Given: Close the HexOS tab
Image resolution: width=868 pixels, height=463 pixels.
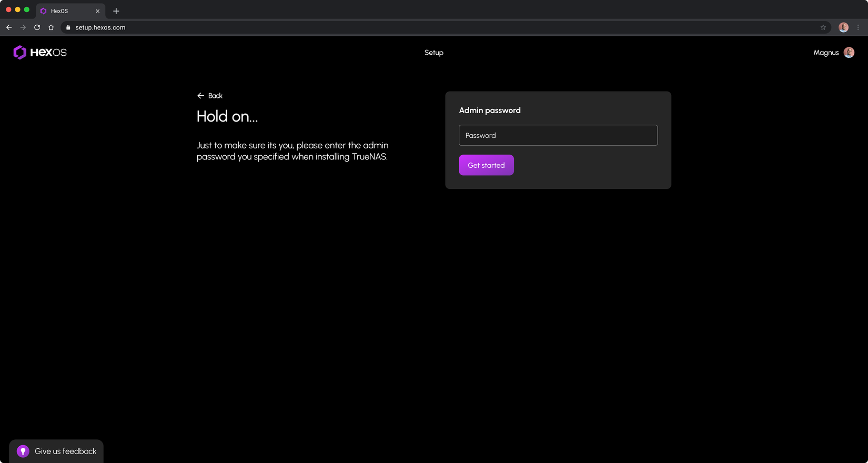Looking at the screenshot, I should 97,11.
